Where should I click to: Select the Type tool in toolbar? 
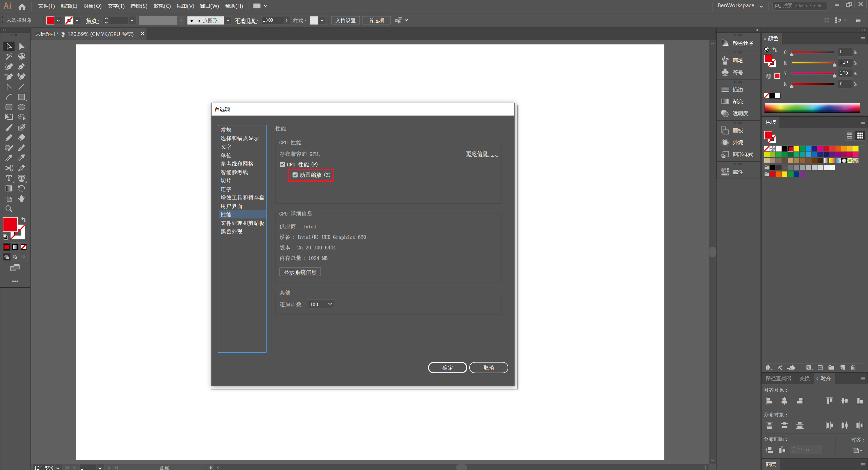click(9, 178)
